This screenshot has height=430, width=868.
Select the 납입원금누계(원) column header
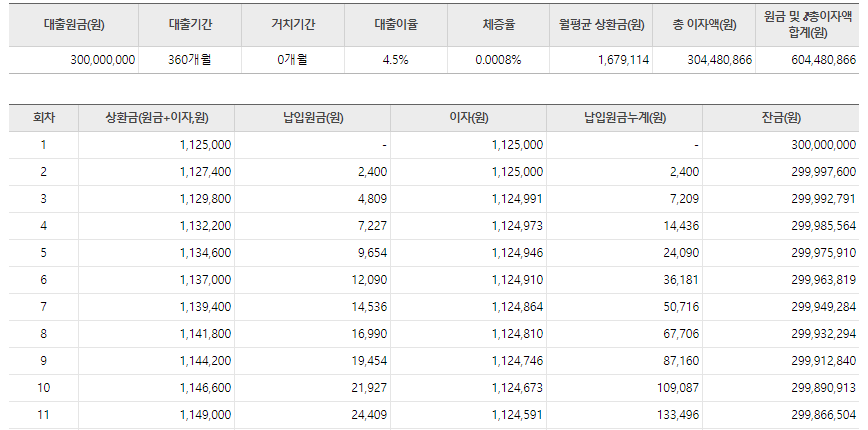(625, 118)
